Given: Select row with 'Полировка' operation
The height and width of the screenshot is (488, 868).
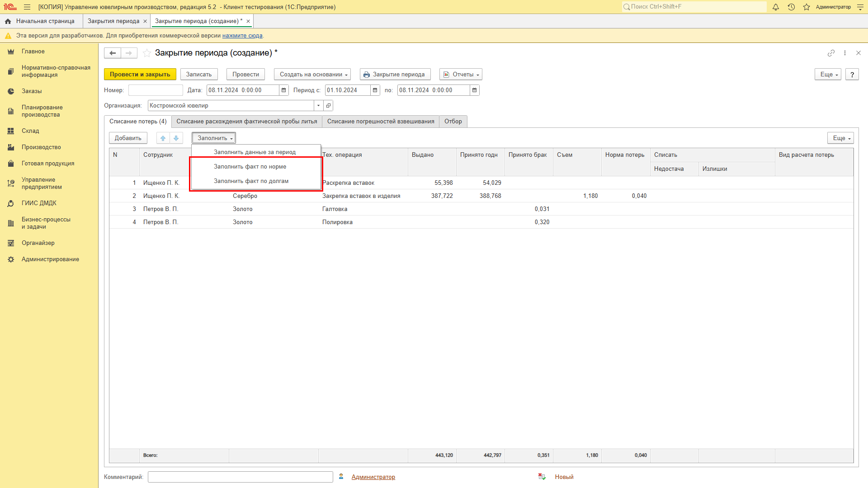Looking at the screenshot, I should 481,222.
